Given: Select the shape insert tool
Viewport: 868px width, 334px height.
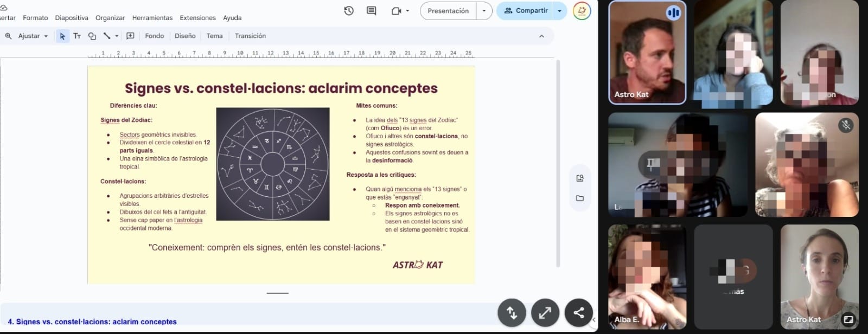Looking at the screenshot, I should (x=92, y=36).
